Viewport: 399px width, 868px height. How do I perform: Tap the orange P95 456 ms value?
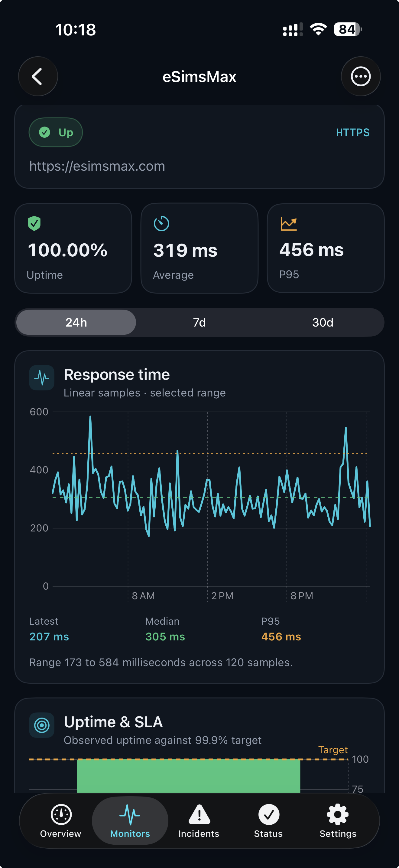coord(281,636)
